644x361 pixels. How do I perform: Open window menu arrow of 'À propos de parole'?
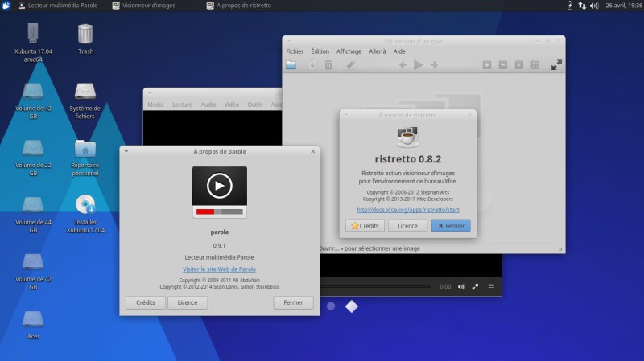click(126, 151)
